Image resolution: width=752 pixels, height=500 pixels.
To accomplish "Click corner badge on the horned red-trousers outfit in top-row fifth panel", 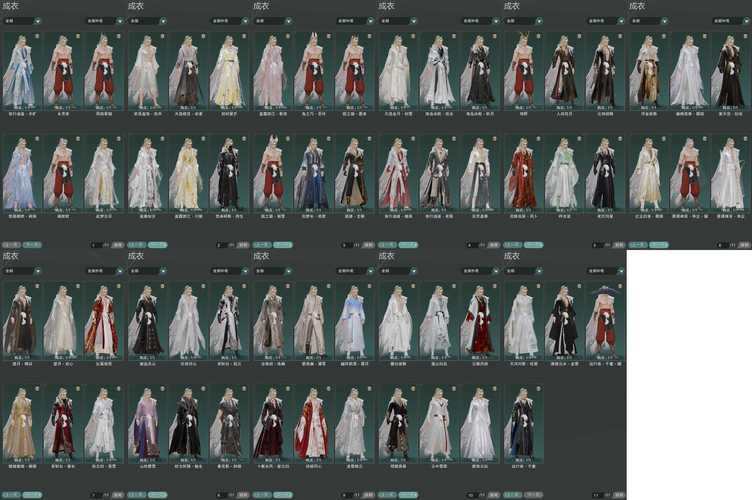I will point(537,37).
